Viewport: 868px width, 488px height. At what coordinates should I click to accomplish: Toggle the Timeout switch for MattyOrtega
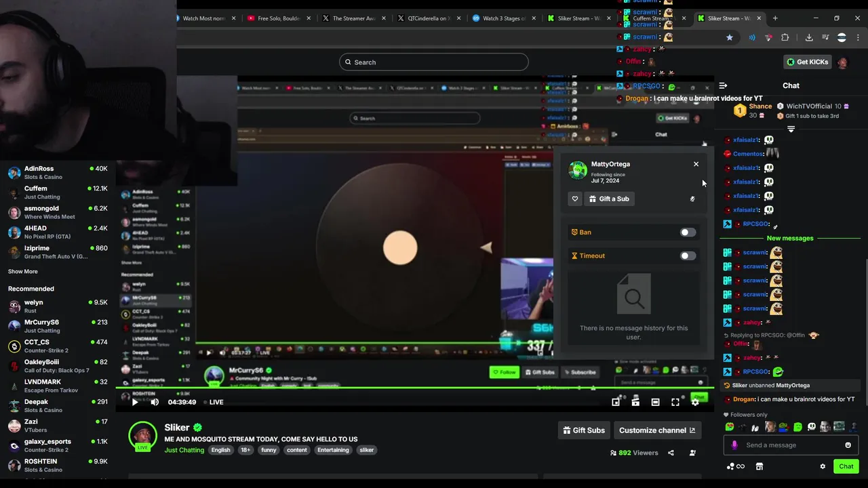point(688,256)
